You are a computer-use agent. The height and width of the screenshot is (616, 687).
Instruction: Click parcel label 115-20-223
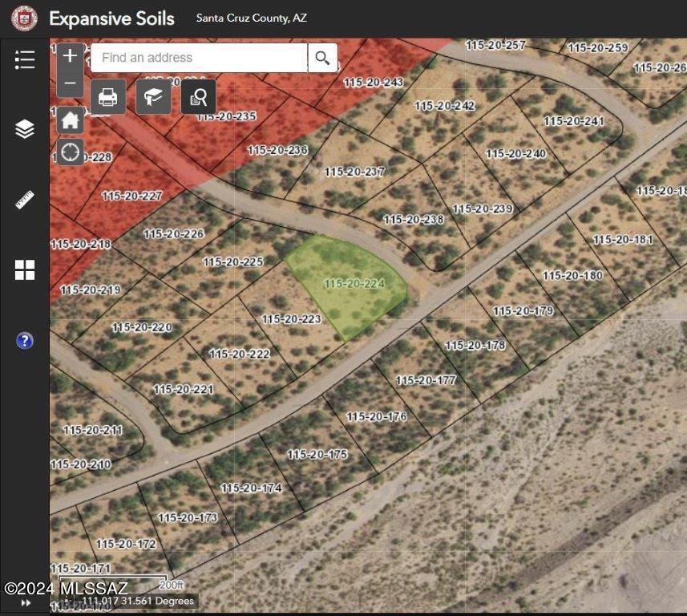[291, 318]
